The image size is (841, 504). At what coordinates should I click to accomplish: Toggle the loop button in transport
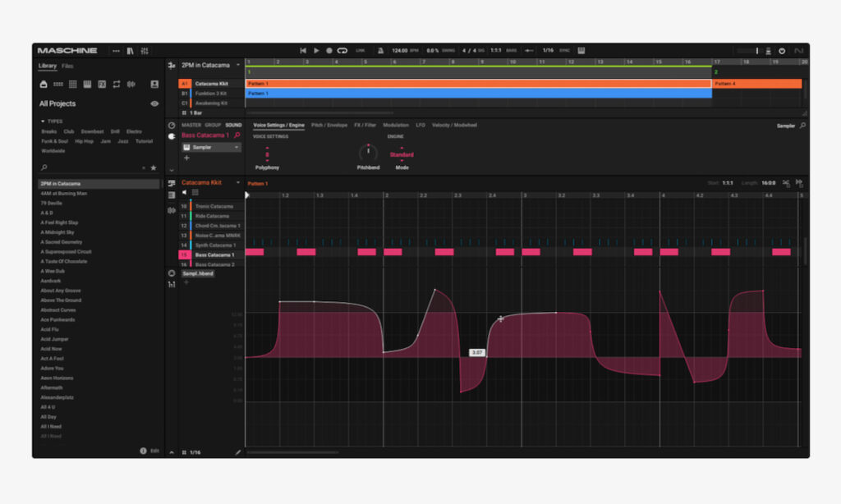342,51
